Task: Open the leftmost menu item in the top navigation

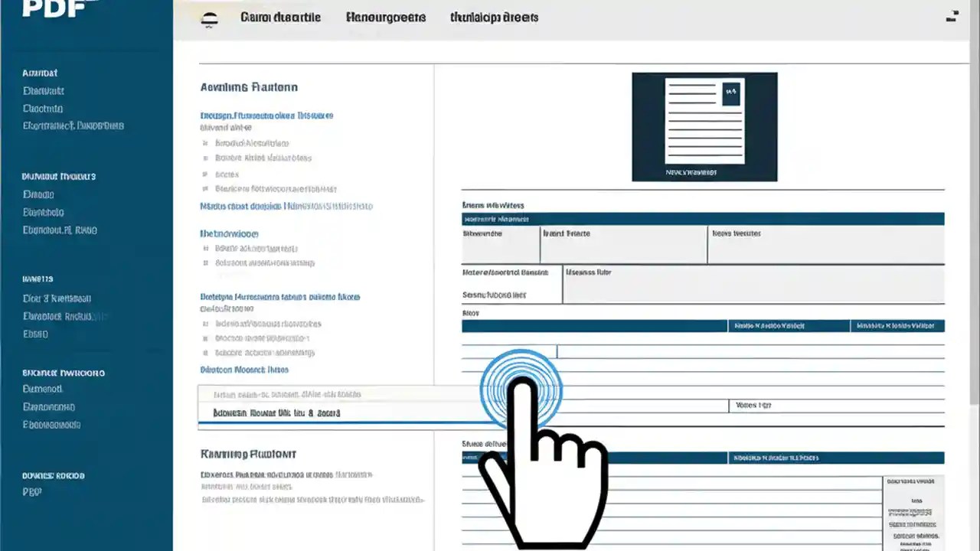Action: pyautogui.click(x=279, y=17)
